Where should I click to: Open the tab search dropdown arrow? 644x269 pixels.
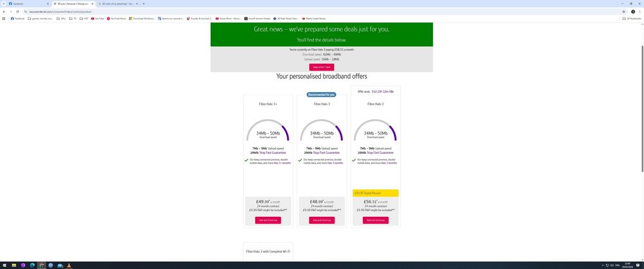coord(3,4)
